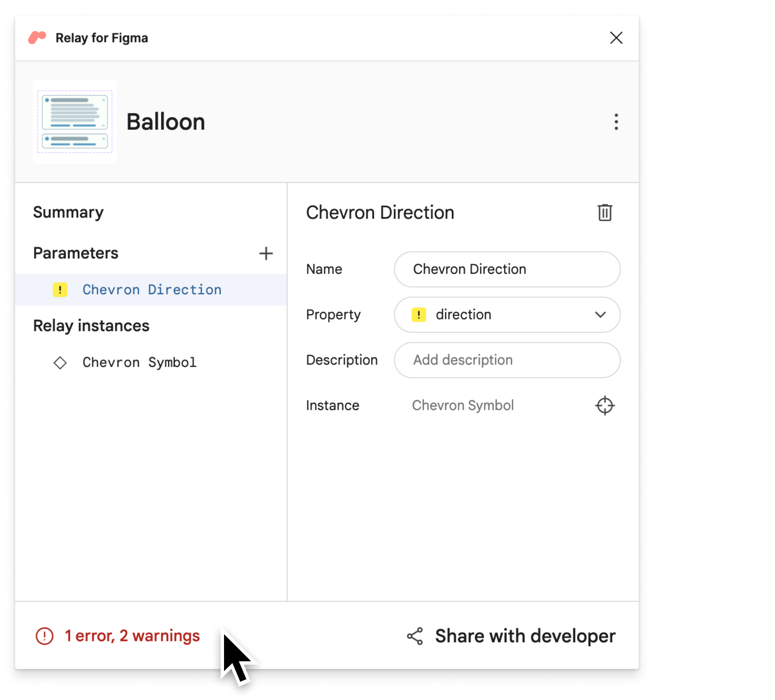Click the crosshair target icon for Chevron Symbol
Screen dimensions: 775x700
[604, 405]
